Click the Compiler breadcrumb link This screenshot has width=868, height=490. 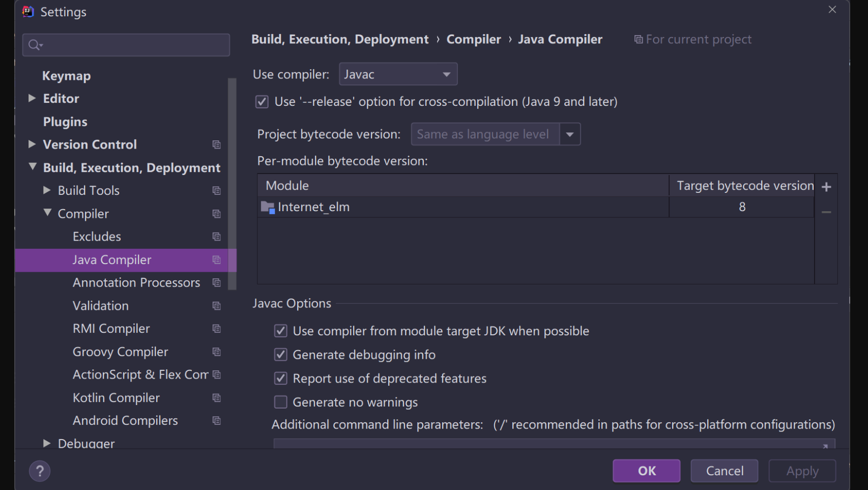pos(474,40)
